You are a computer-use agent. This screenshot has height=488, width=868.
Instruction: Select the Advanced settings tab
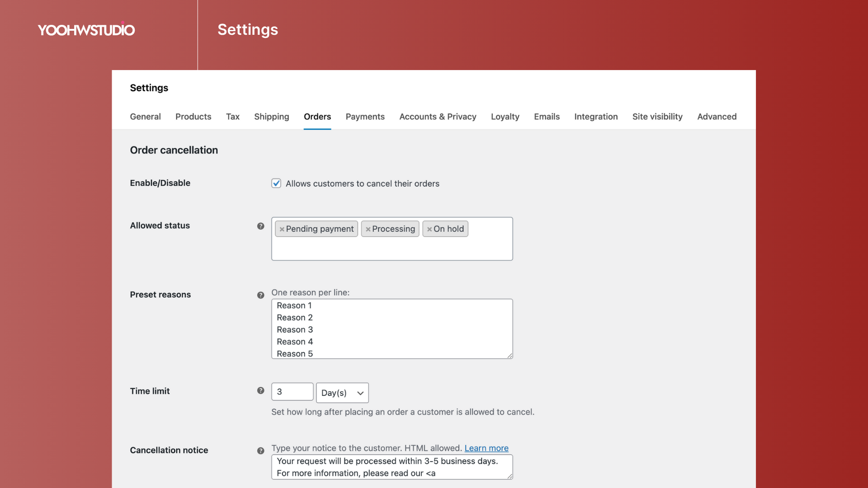tap(717, 117)
